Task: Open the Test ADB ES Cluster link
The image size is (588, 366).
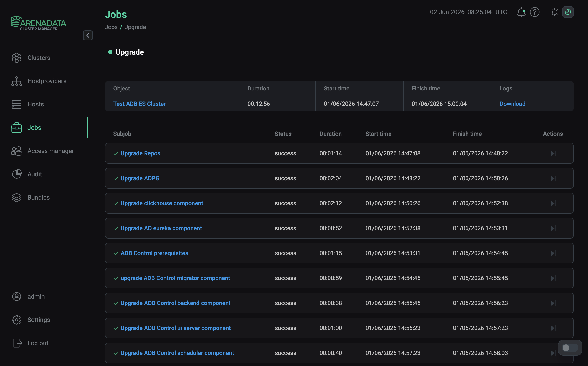Action: point(139,104)
